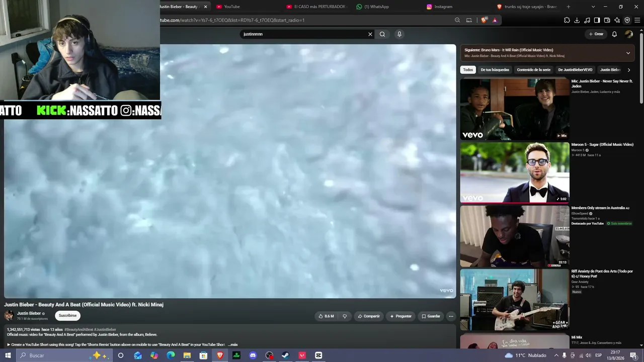This screenshot has height=362, width=644.
Task: Select the De JustinBieberVEVO chip
Action: (575, 70)
